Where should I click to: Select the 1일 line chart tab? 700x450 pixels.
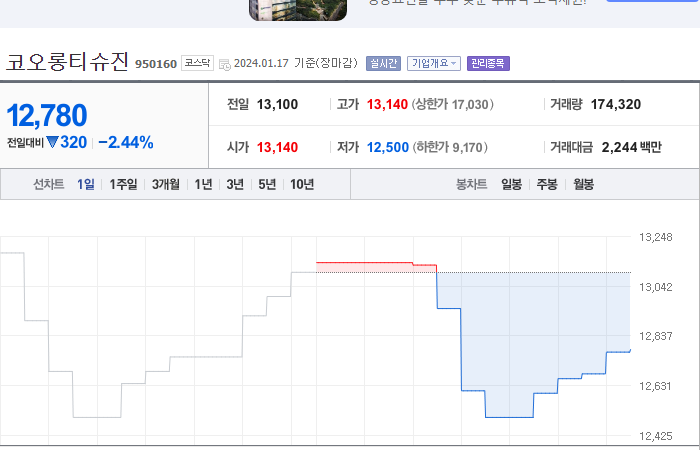[x=86, y=184]
